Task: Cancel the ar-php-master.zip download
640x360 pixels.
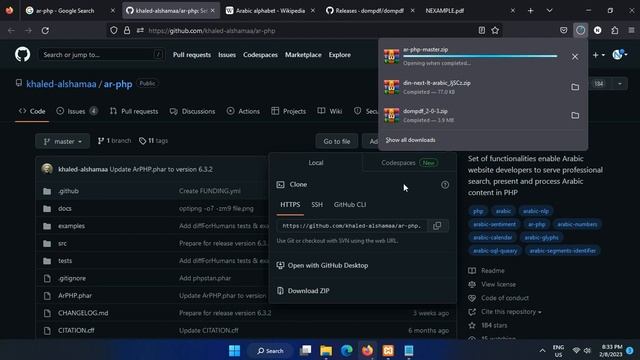Action: point(575,57)
